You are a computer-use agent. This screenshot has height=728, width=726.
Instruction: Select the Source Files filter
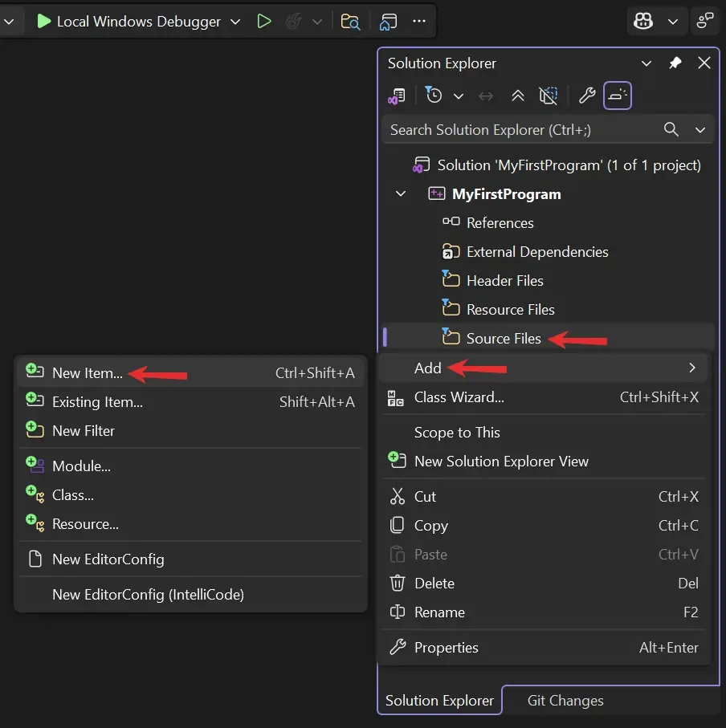pyautogui.click(x=504, y=339)
